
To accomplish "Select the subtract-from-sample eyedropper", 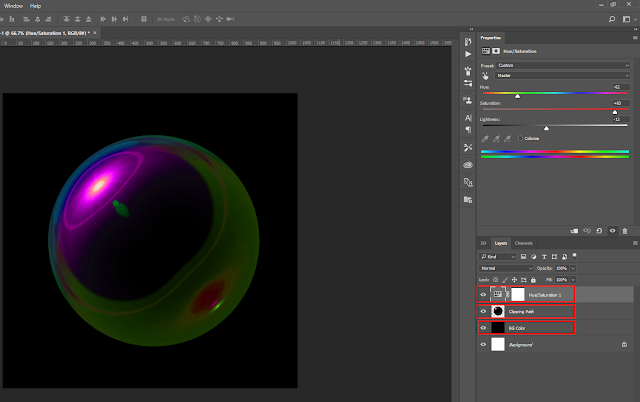I will [x=507, y=139].
